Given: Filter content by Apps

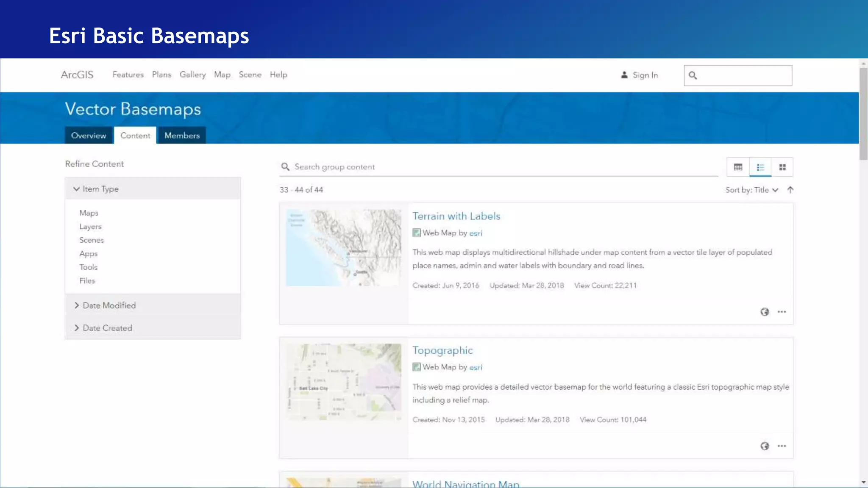Looking at the screenshot, I should click(x=88, y=254).
